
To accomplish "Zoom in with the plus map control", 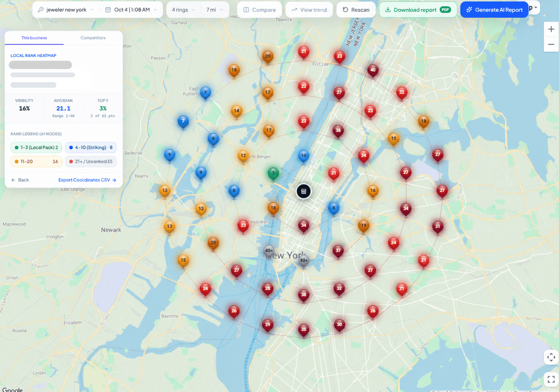I will point(551,29).
